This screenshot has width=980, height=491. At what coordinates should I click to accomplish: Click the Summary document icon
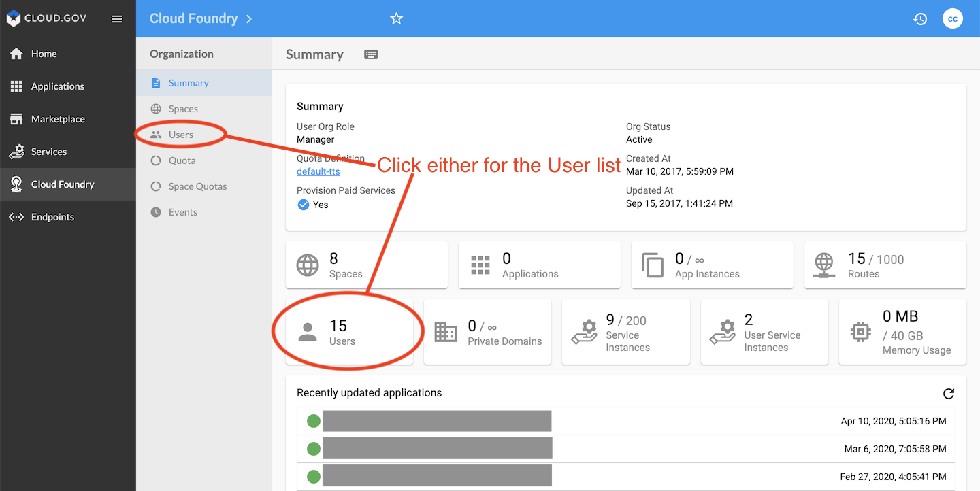(x=156, y=83)
